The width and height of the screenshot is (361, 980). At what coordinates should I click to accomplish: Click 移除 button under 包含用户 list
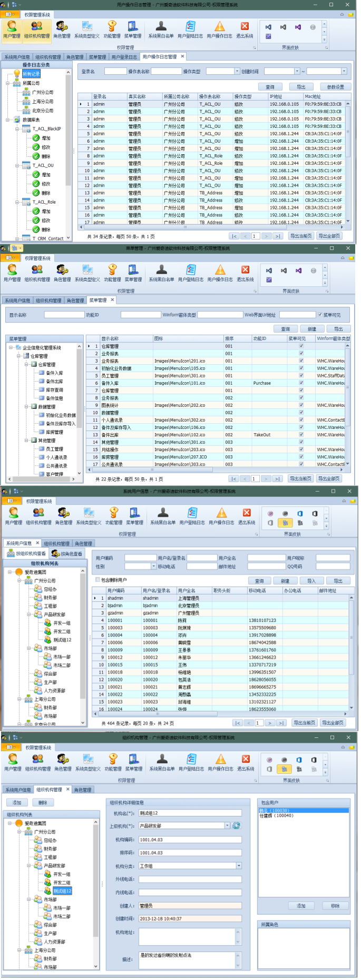click(x=335, y=906)
